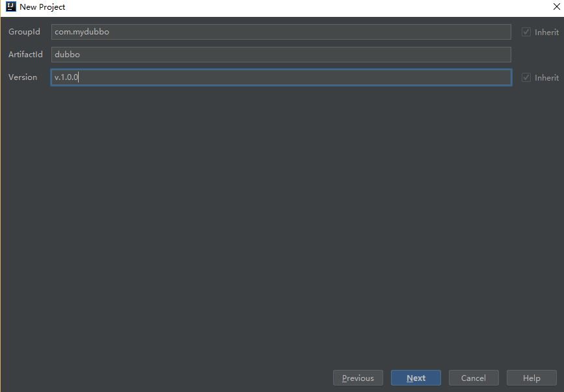Toggle the Inherit checkbox for Version

526,77
